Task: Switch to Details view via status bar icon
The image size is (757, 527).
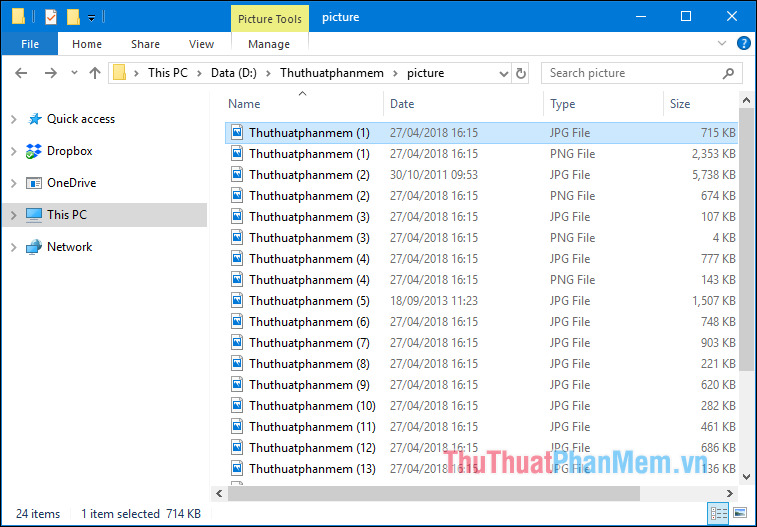Action: click(718, 513)
